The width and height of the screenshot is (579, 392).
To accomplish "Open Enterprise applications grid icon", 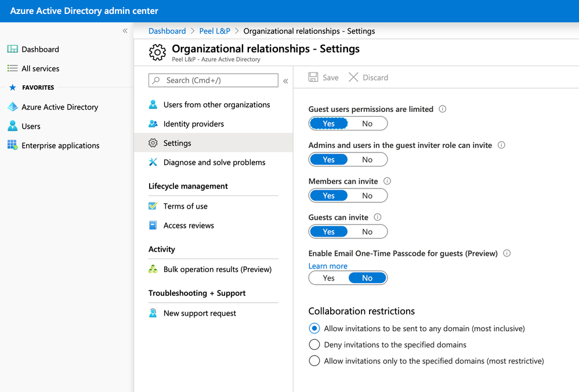I will coord(12,145).
